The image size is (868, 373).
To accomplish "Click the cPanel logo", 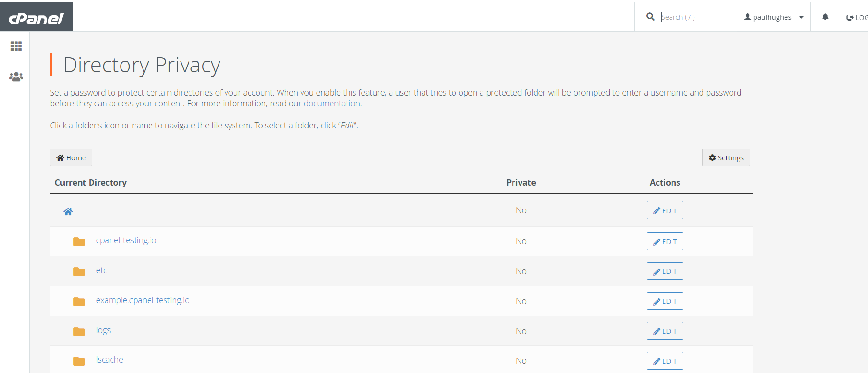I will pos(36,18).
